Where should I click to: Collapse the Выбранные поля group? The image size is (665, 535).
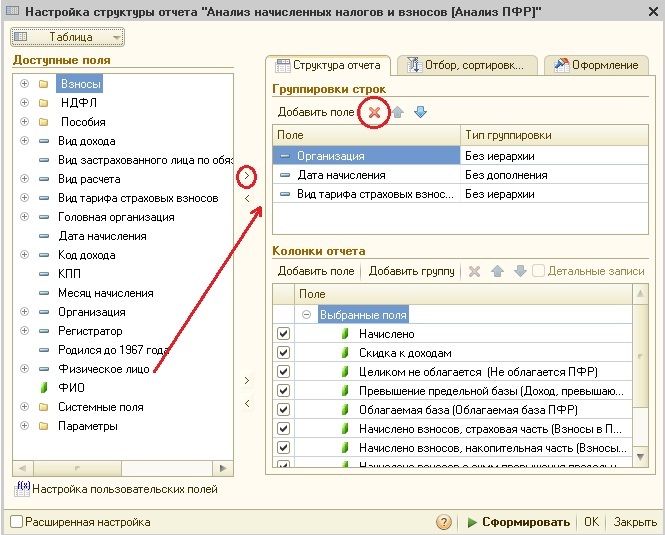[x=306, y=315]
